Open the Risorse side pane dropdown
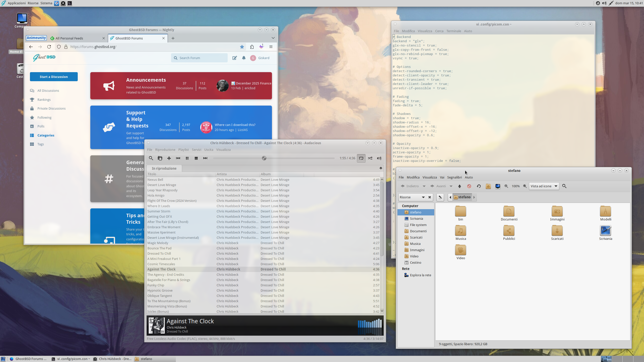The height and width of the screenshot is (362, 644). coord(412,197)
